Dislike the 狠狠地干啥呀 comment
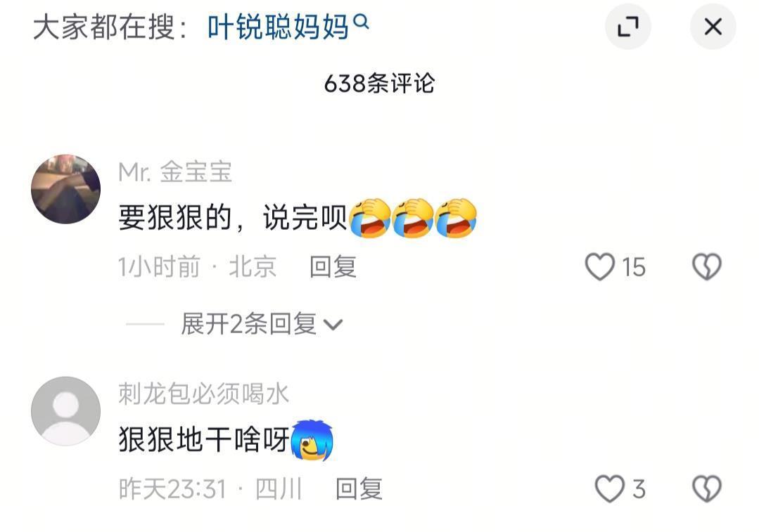The height and width of the screenshot is (532, 759). pyautogui.click(x=707, y=488)
